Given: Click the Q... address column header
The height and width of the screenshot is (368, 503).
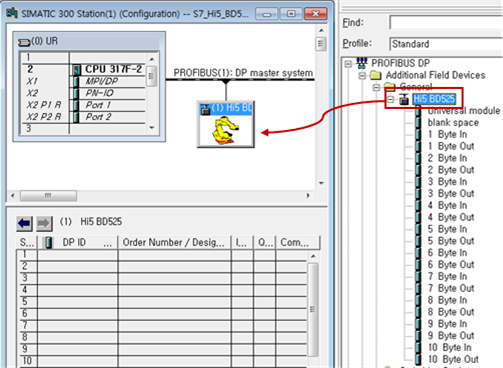Looking at the screenshot, I should point(265,243).
